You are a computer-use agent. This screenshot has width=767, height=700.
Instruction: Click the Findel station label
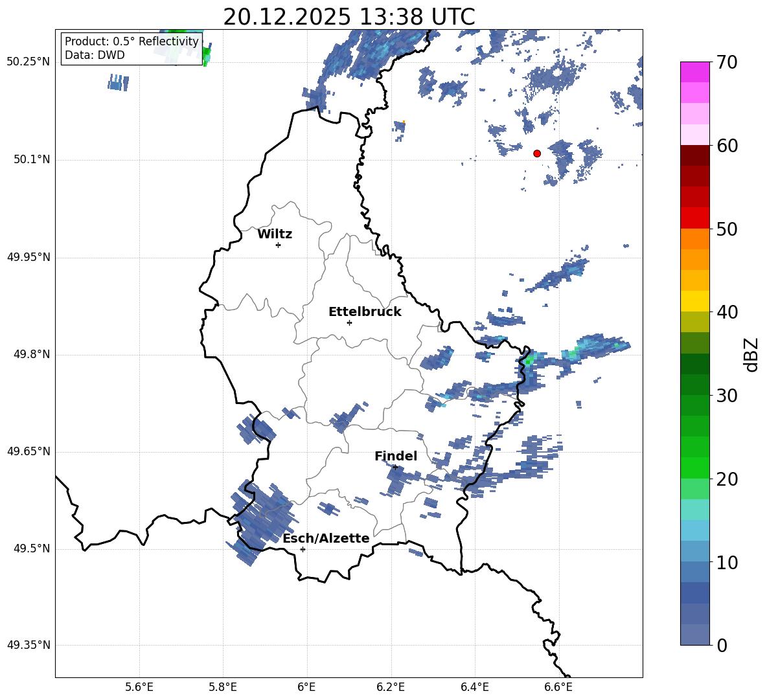(x=396, y=456)
